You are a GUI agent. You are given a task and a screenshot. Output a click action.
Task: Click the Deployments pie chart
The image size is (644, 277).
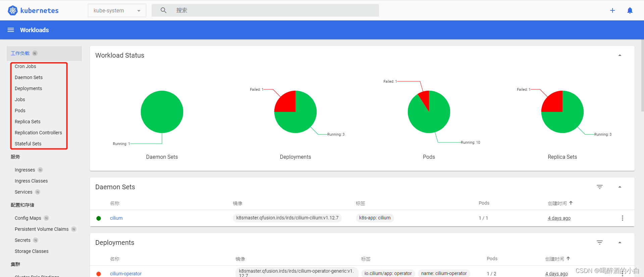coord(296,112)
